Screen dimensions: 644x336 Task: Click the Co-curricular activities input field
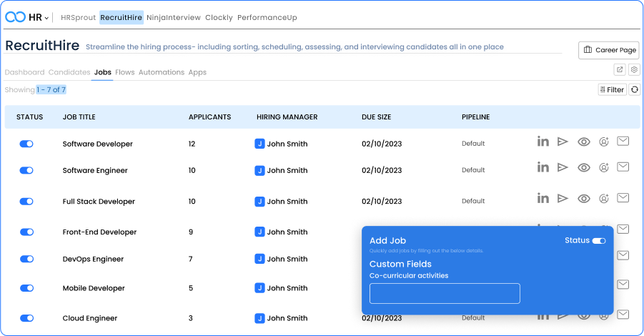point(445,293)
